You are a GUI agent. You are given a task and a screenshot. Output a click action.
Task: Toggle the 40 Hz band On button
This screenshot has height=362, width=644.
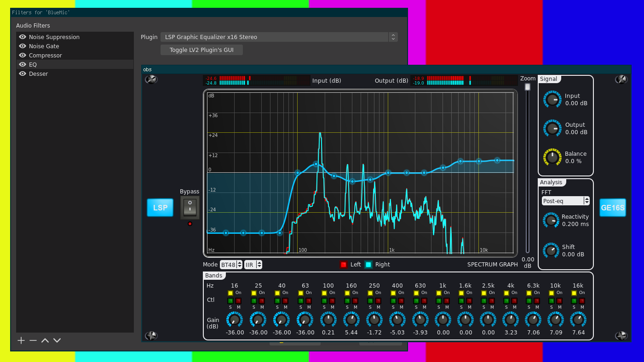(x=277, y=293)
